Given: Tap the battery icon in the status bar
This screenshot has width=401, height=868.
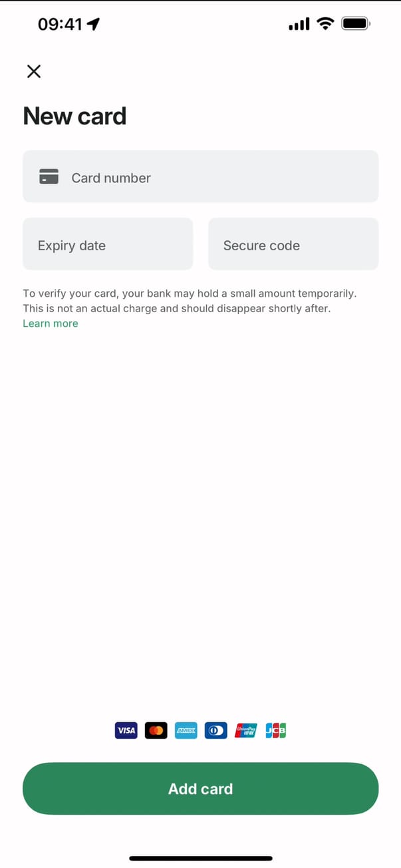Looking at the screenshot, I should [356, 24].
